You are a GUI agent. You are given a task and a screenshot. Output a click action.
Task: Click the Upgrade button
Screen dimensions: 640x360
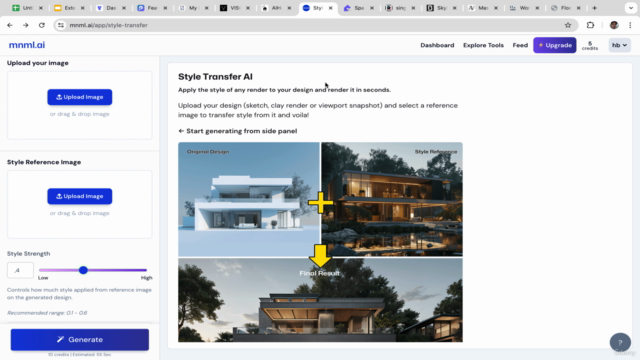[555, 45]
